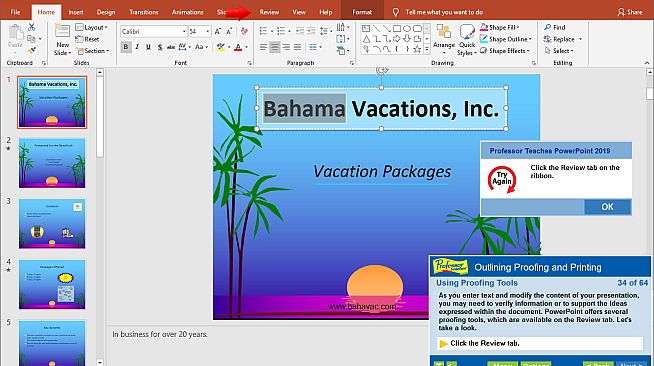Select slide 4 thumbnail
The image size is (654, 366).
(52, 284)
